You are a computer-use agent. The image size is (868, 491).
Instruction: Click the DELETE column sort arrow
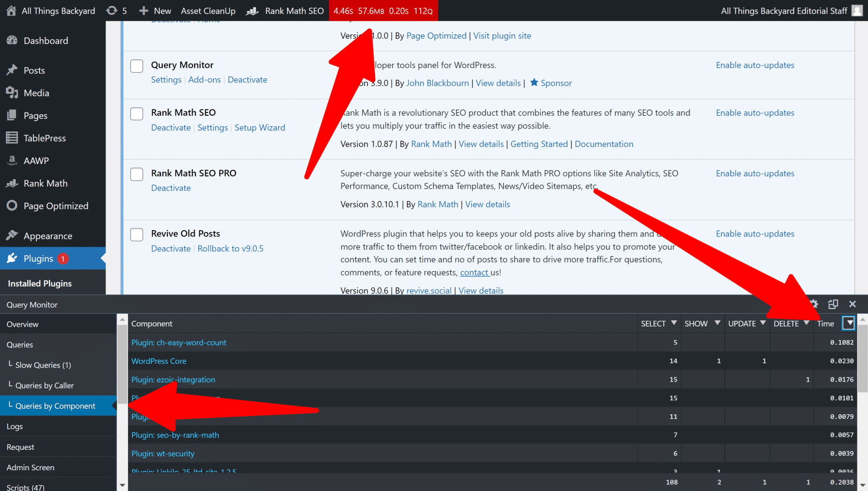click(807, 323)
